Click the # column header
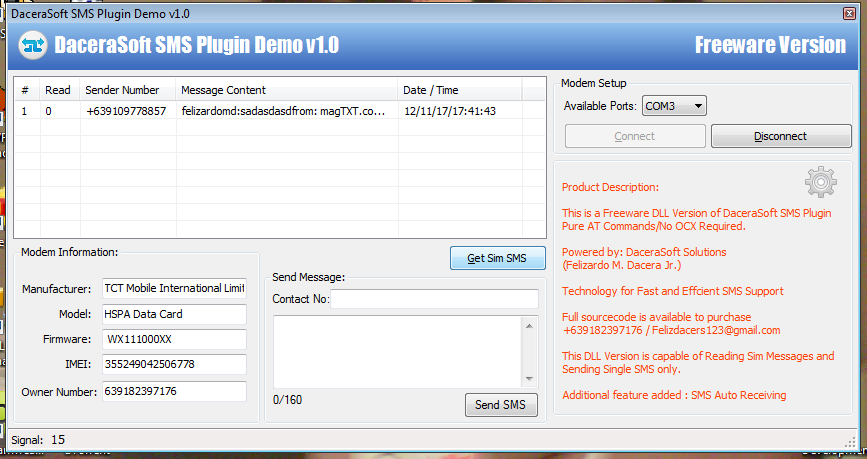The height and width of the screenshot is (459, 867). click(27, 90)
